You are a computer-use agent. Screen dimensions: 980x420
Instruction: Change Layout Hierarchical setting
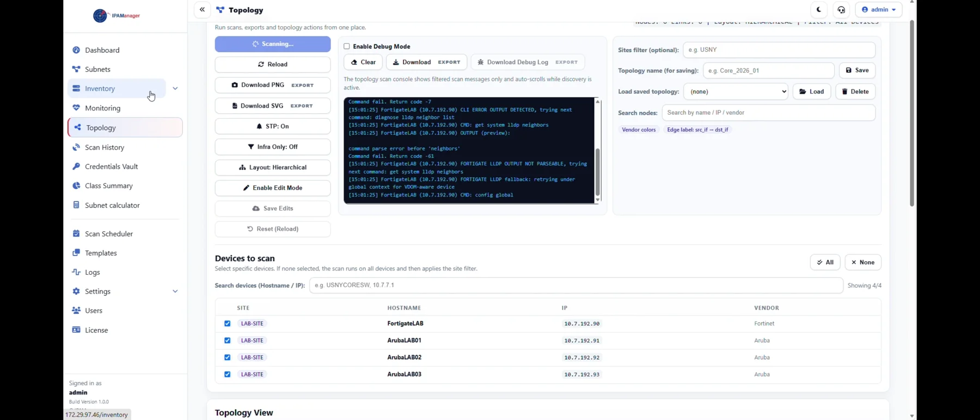tap(273, 168)
